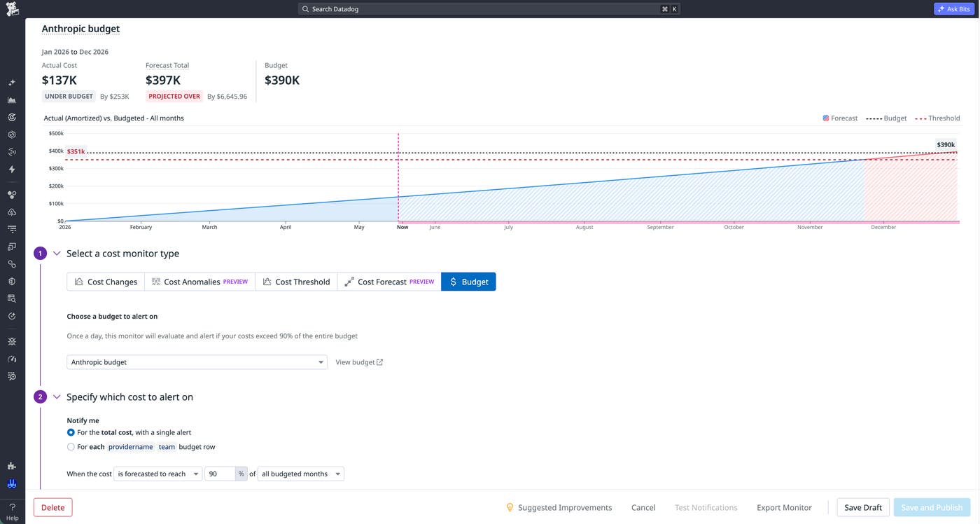Click the lightbulb Suggested Improvements icon

pos(510,507)
